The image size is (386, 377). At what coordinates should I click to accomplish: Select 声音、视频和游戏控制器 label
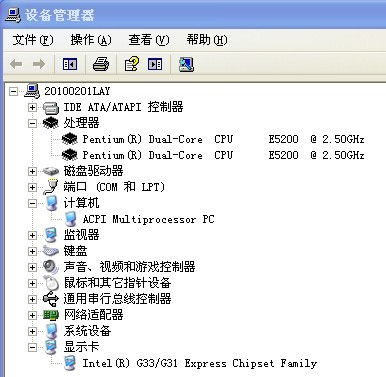129,267
